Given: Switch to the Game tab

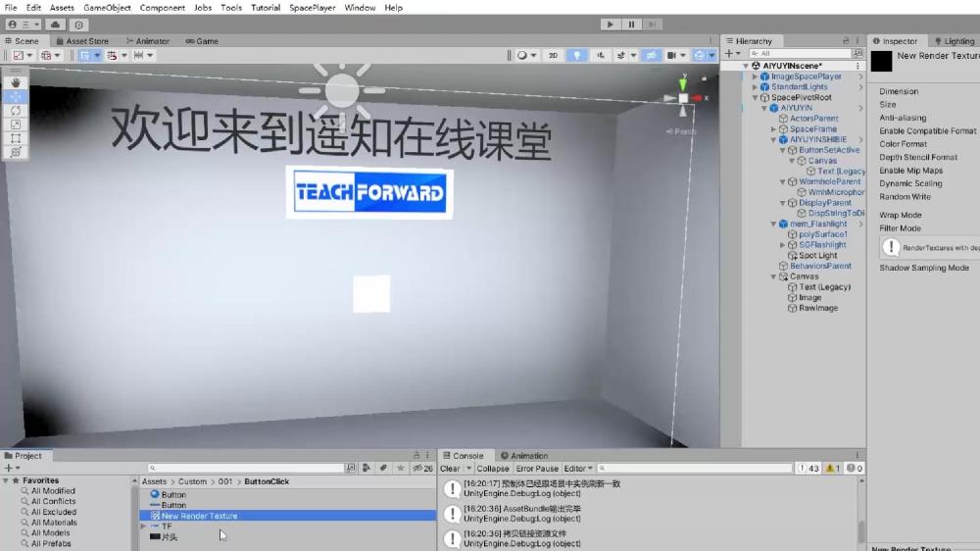Looking at the screenshot, I should [x=202, y=40].
